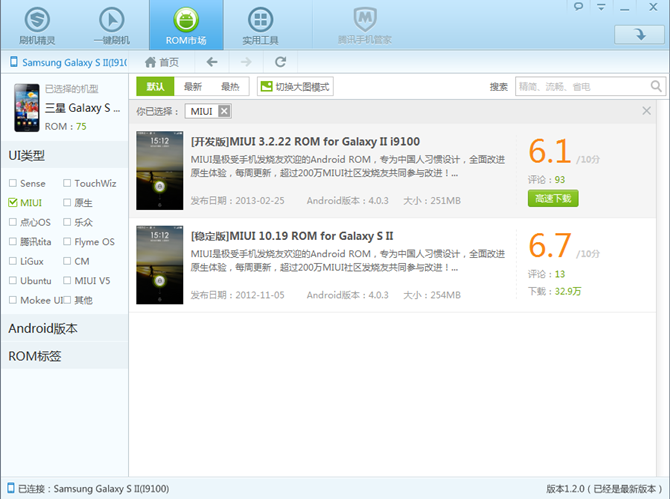
Task: Expand the Android版本 section
Action: pos(65,328)
